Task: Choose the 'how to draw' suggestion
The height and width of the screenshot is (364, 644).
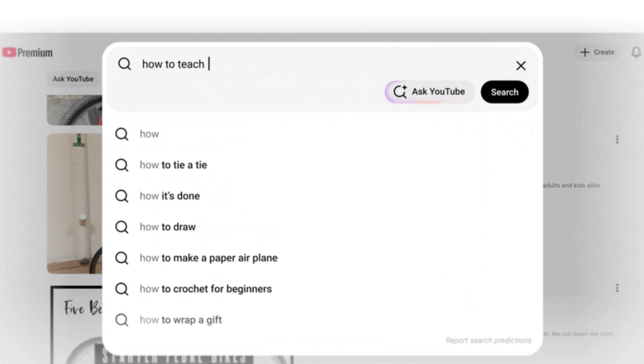Action: coord(321,227)
